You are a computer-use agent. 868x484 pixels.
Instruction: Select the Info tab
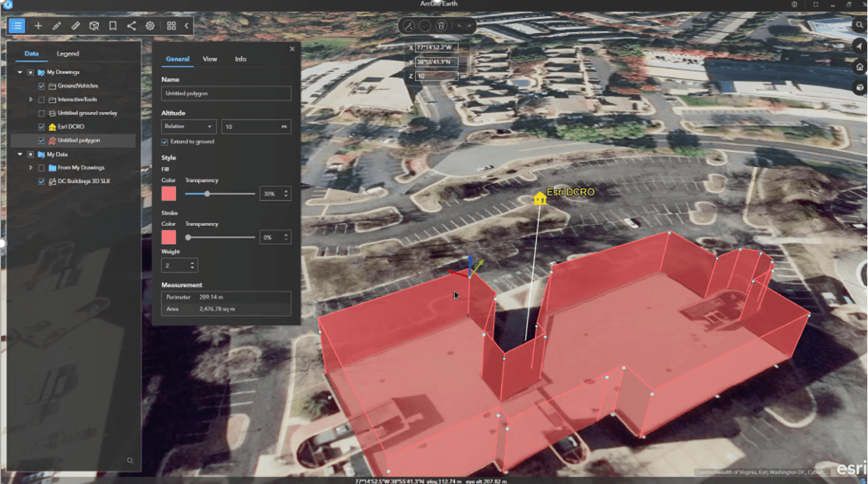point(240,59)
